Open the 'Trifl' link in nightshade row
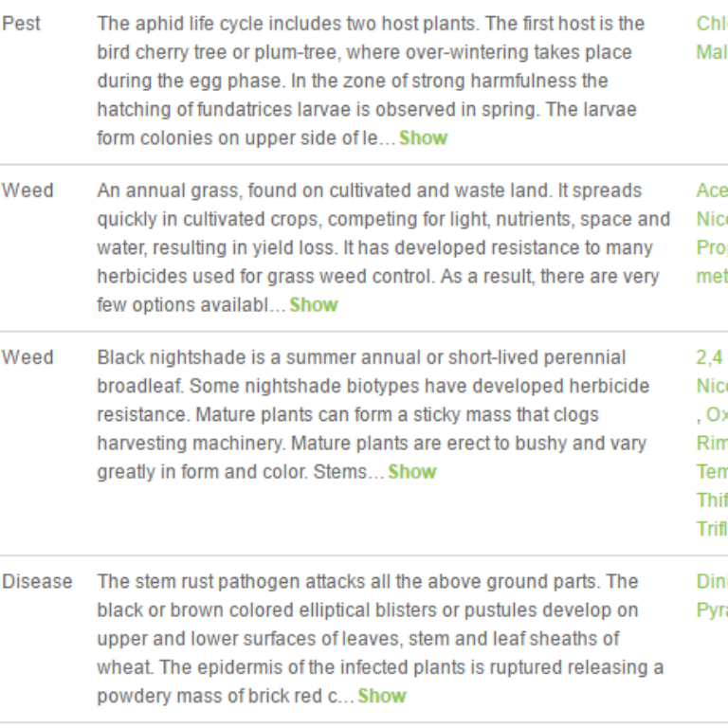The image size is (728, 728). point(712,529)
